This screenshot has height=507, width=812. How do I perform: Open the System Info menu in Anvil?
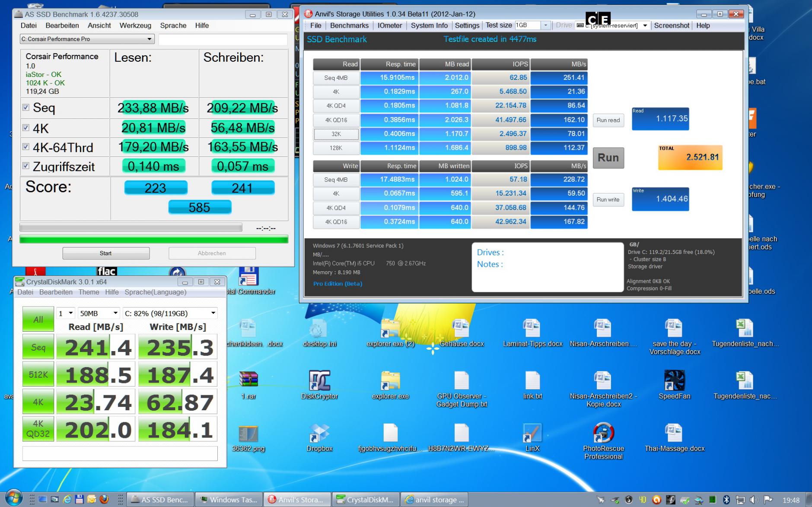click(429, 25)
